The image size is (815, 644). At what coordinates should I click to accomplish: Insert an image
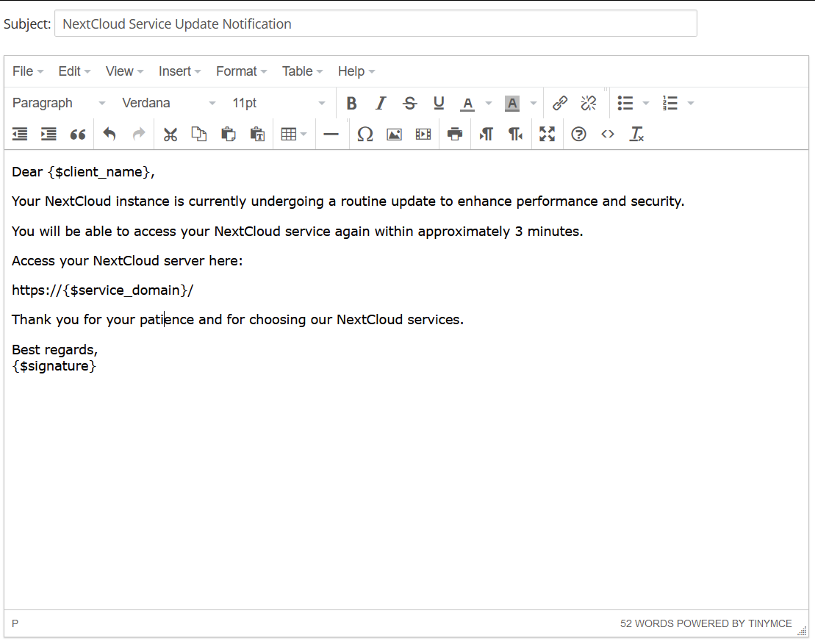[394, 134]
